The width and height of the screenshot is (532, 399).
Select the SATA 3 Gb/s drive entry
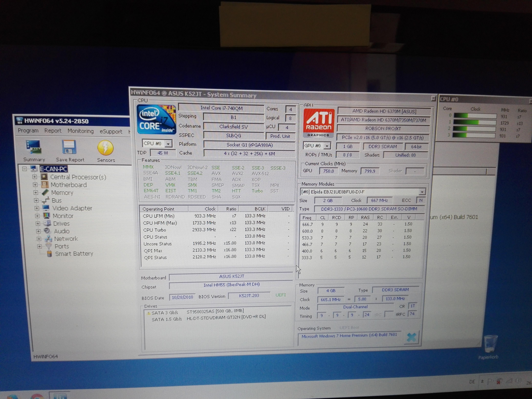164,313
